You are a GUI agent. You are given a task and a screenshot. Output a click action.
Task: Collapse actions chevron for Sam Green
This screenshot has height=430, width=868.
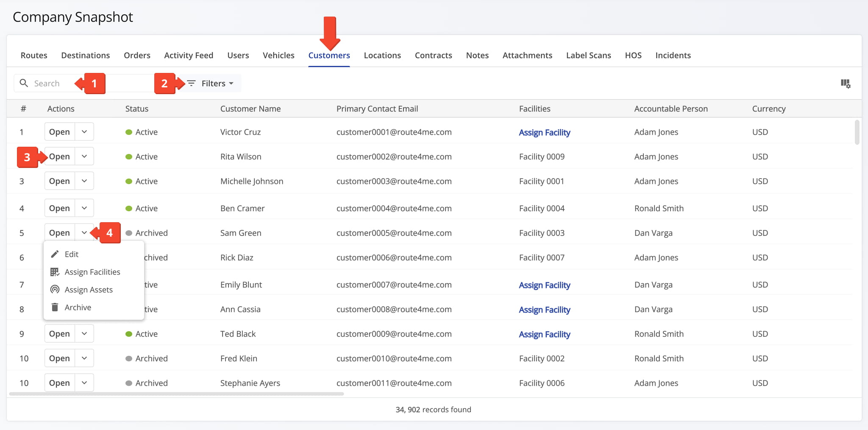(84, 233)
